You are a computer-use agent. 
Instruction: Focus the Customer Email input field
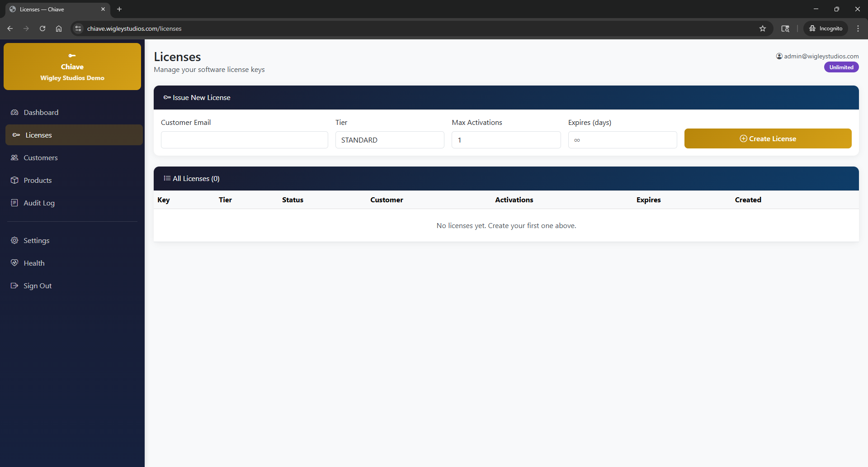[244, 140]
